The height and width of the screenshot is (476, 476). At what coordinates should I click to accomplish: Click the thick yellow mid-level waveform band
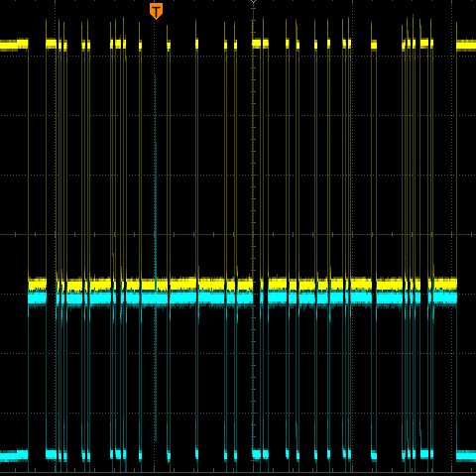click(x=243, y=285)
